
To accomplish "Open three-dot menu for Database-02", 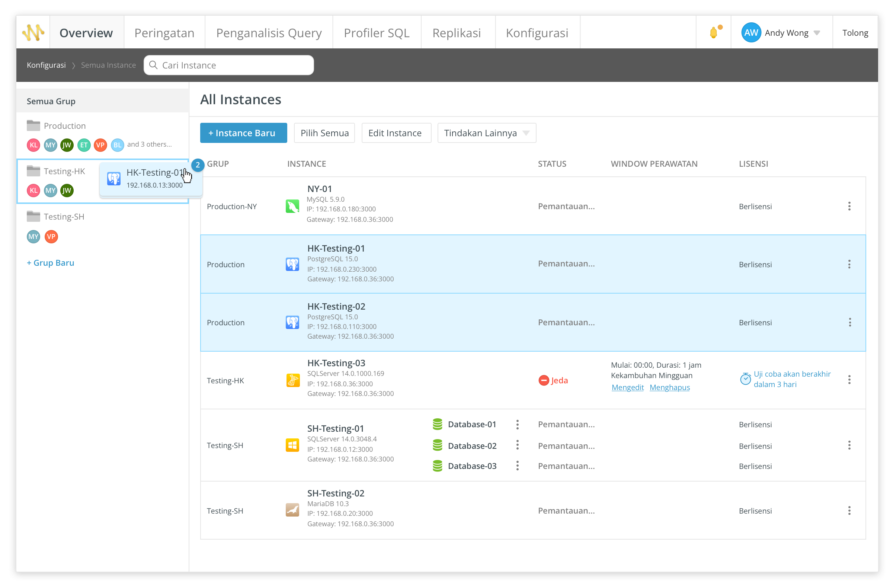I will [x=518, y=445].
